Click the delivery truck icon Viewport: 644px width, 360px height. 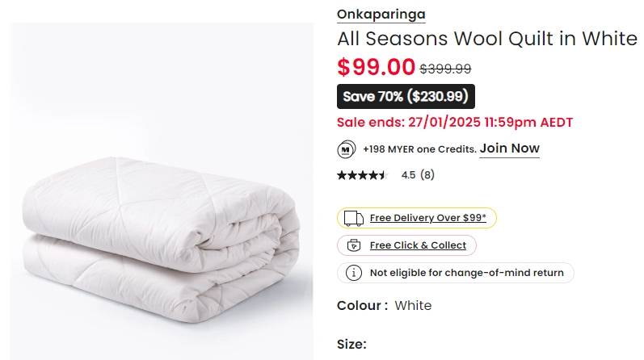(x=354, y=219)
